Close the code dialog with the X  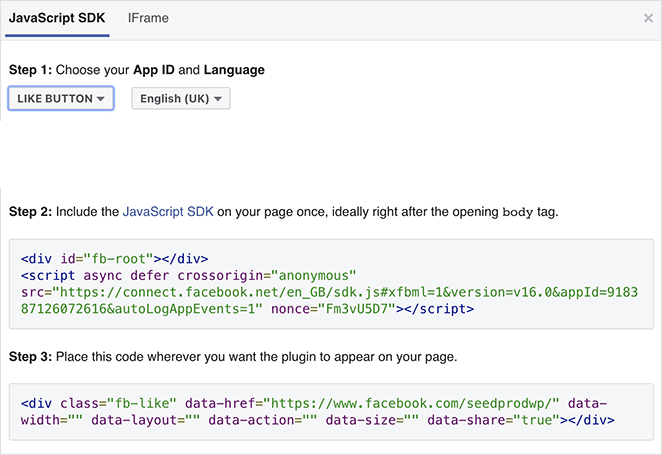tap(648, 18)
